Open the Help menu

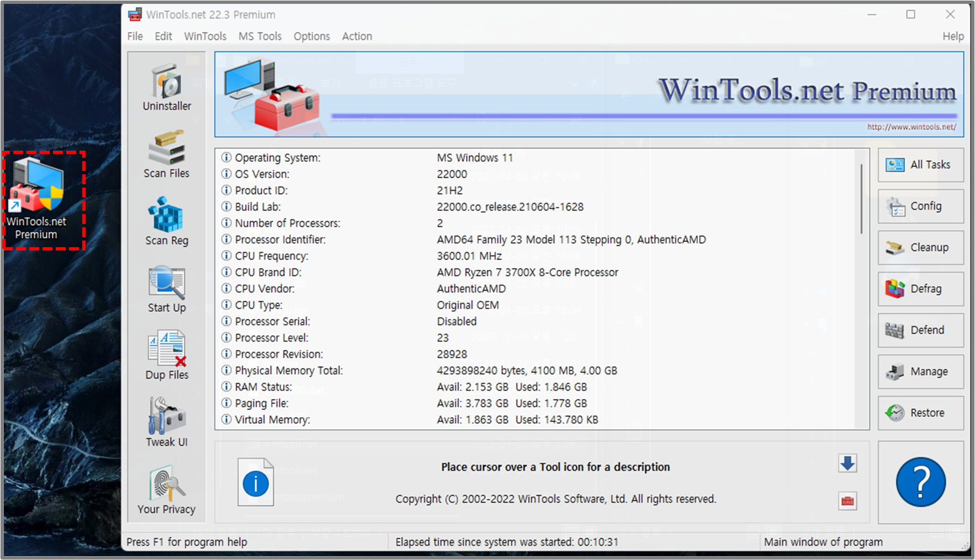(x=953, y=36)
